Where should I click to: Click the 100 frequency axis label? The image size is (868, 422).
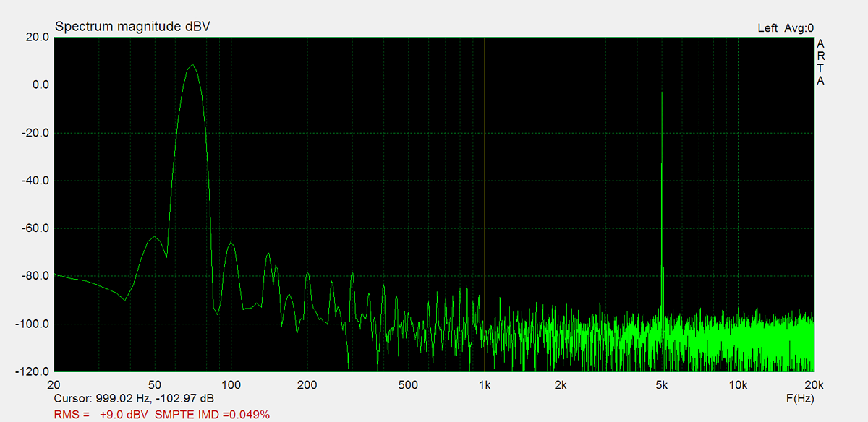point(231,384)
